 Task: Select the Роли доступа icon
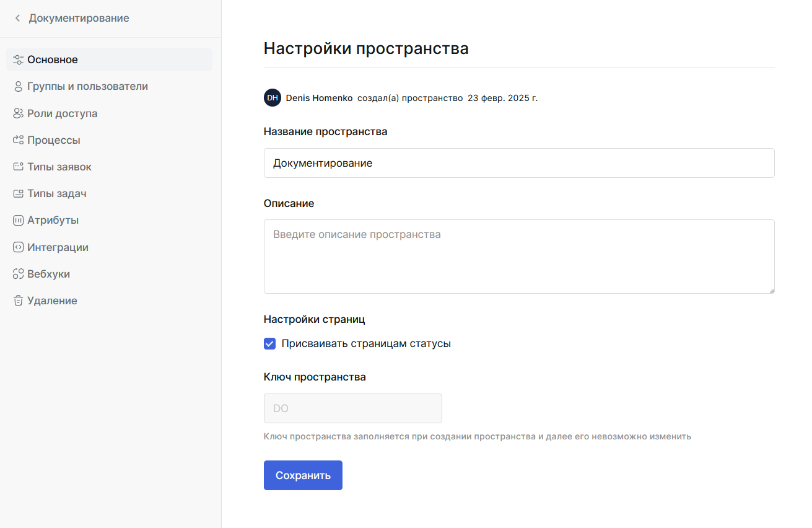pyautogui.click(x=17, y=113)
